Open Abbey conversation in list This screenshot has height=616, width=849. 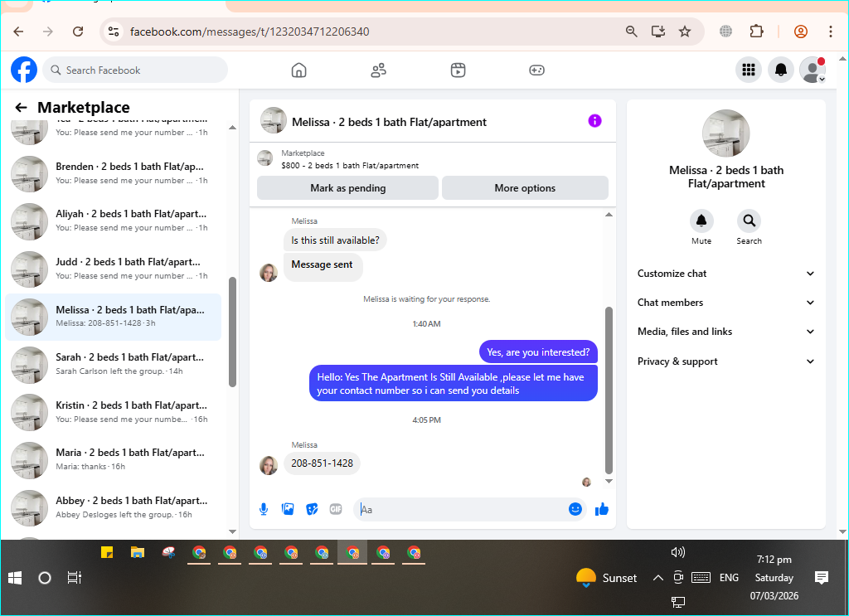click(114, 507)
